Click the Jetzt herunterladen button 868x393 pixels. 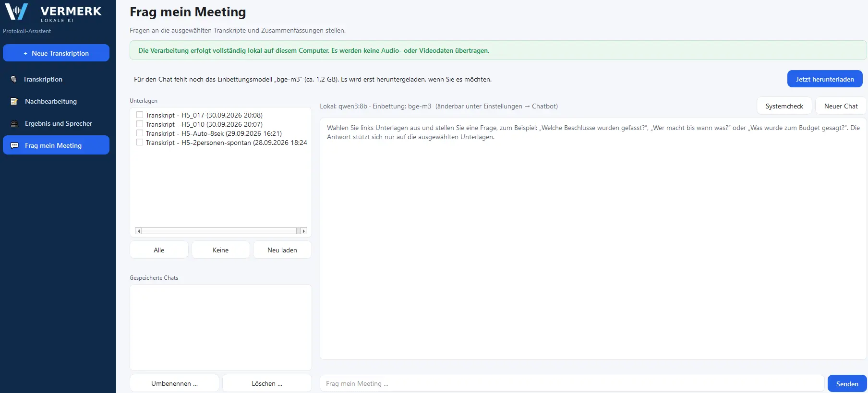(825, 79)
